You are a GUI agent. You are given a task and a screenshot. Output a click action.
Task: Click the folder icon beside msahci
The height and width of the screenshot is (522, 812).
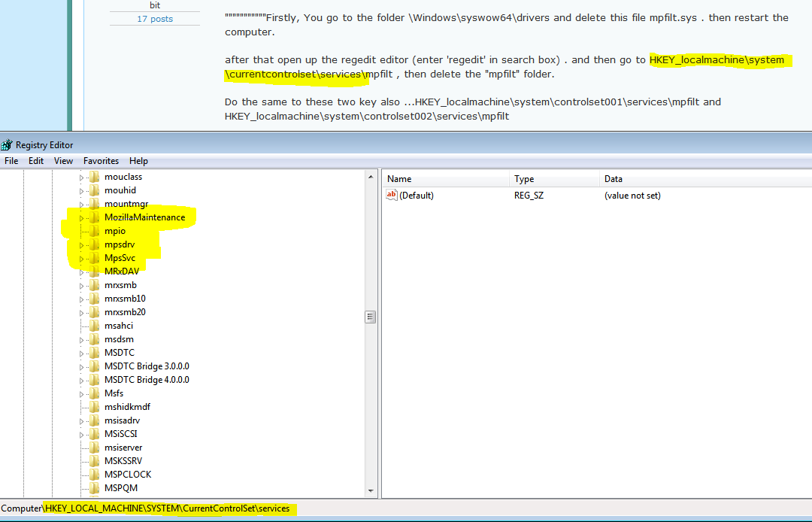pos(94,326)
